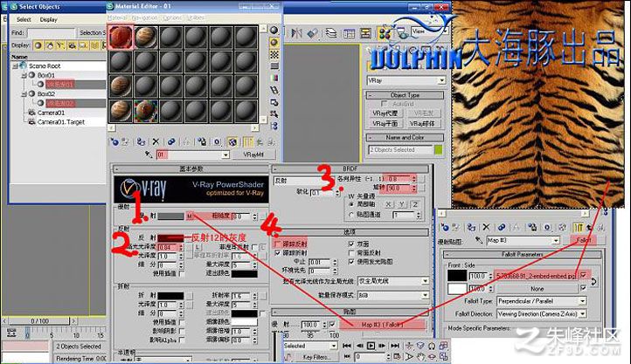Click Get Material icon below sample slots
This screenshot has width=631, height=364.
click(114, 141)
